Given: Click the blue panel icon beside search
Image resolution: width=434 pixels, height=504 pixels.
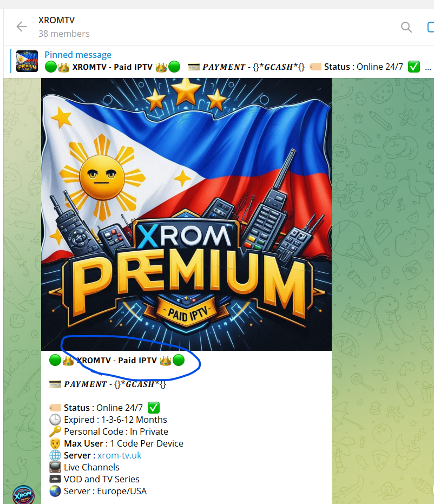Looking at the screenshot, I should coord(430,27).
